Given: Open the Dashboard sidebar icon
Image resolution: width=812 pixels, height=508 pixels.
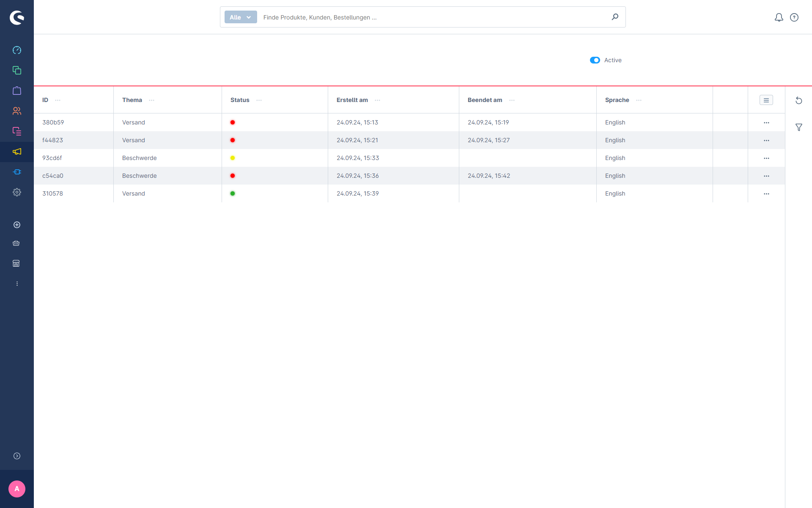Looking at the screenshot, I should (17, 50).
